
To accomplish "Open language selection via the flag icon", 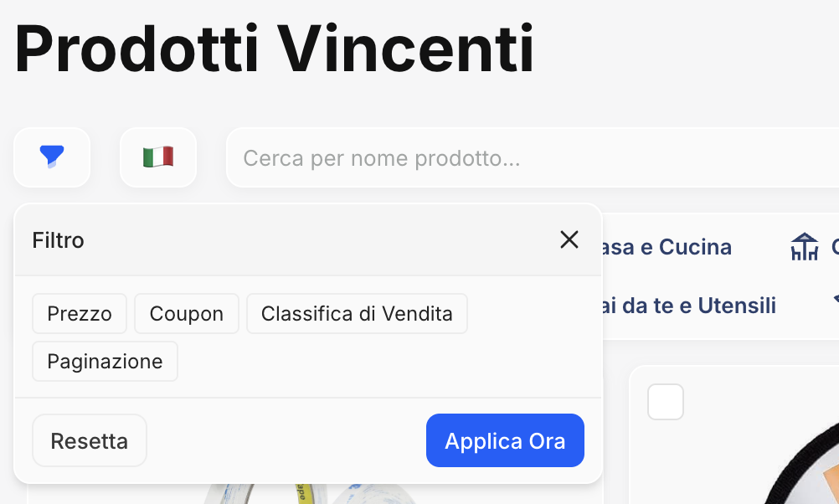I will coord(157,157).
